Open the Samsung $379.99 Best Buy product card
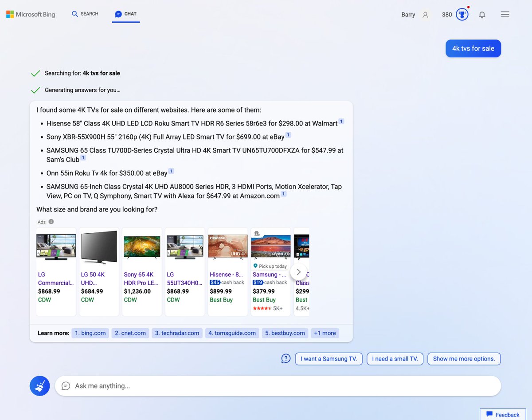This screenshot has width=532, height=420. click(x=270, y=266)
